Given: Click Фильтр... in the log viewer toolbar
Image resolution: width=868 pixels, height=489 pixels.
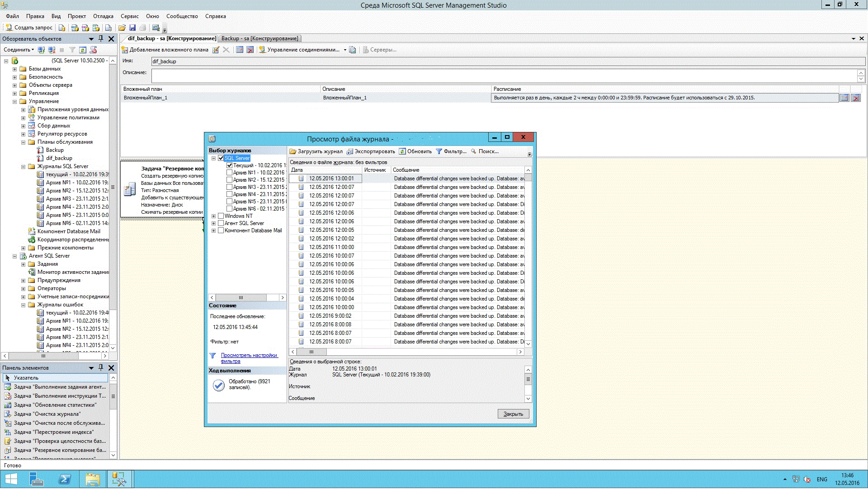Looking at the screenshot, I should (451, 151).
